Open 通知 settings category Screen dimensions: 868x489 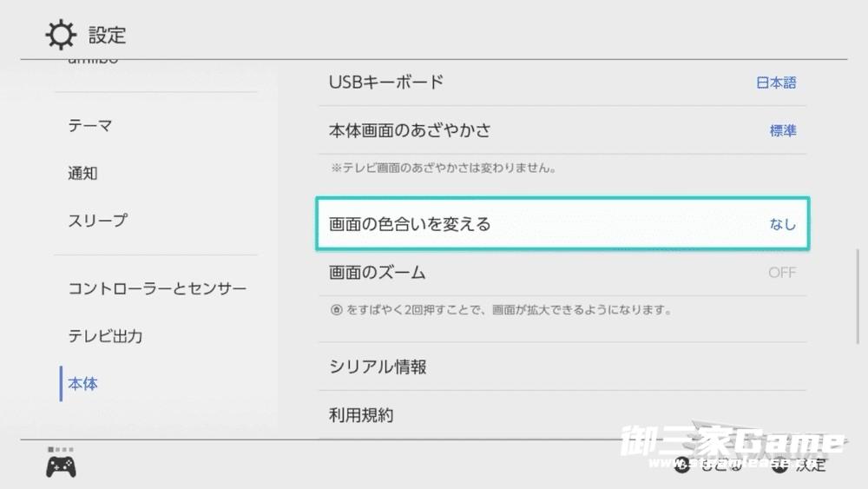pos(83,173)
